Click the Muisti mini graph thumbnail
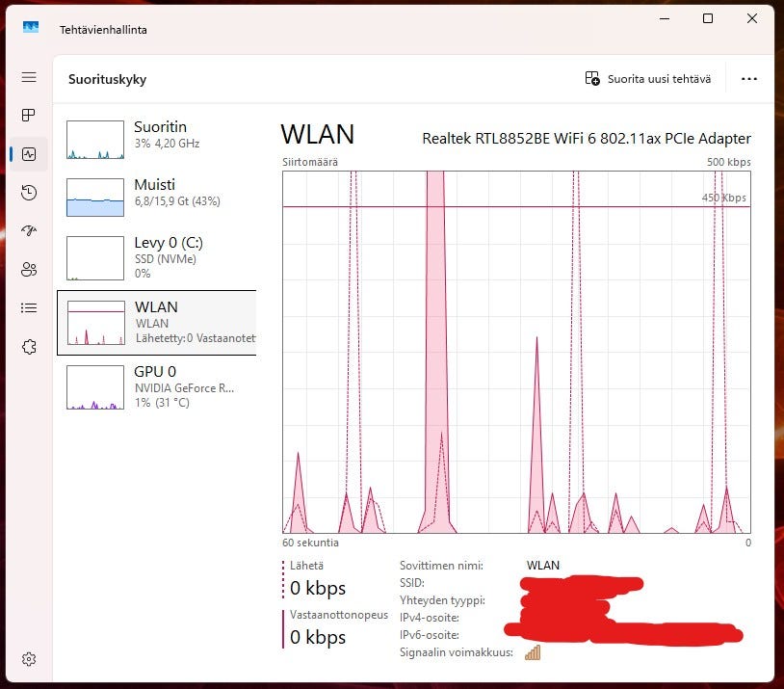The image size is (784, 689). [x=95, y=198]
